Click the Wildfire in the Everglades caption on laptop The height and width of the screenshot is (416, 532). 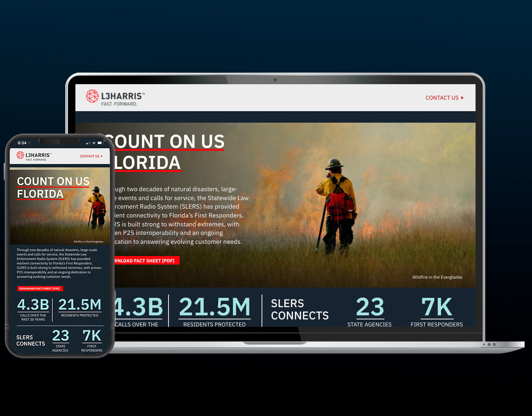(x=437, y=277)
